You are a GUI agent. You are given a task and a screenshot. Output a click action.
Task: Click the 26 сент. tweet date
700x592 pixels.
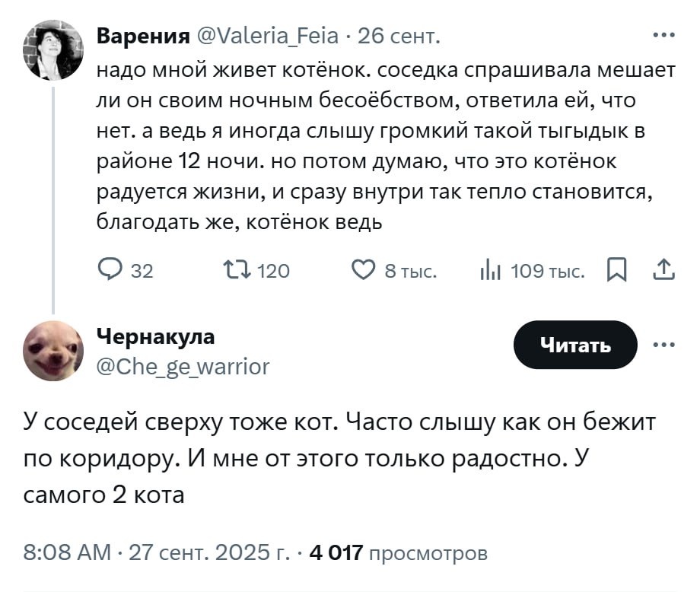point(399,35)
